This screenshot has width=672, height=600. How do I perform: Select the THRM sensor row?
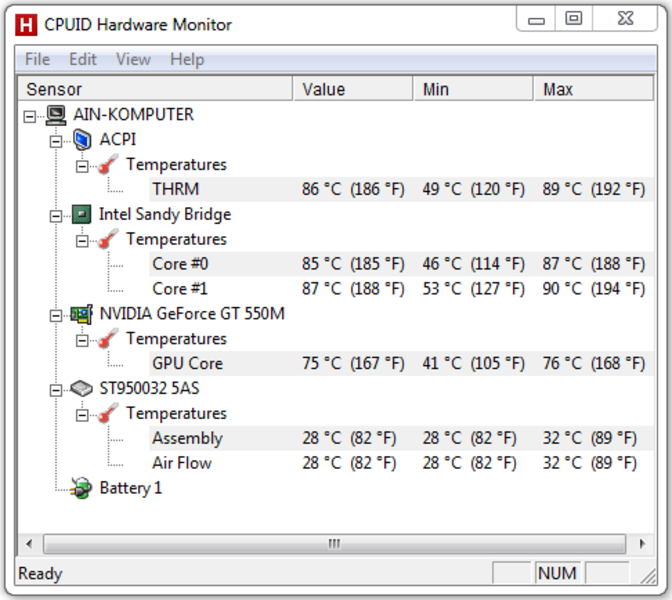(x=401, y=189)
